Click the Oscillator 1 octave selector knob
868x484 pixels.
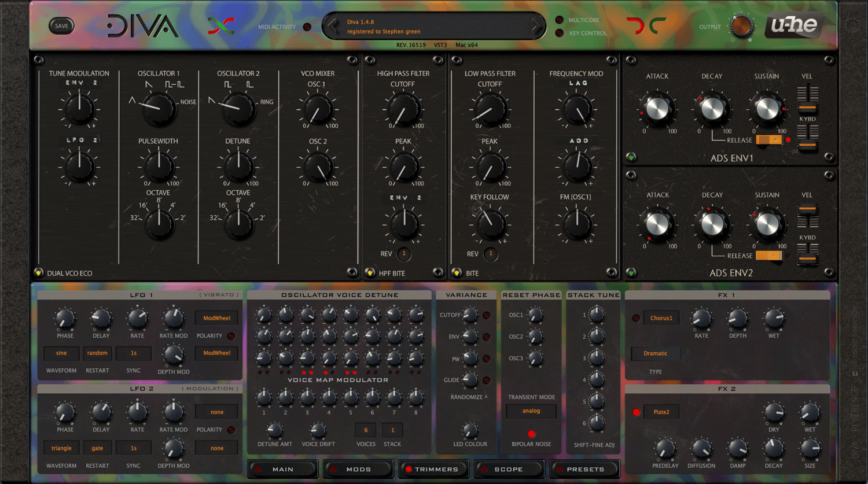[159, 224]
